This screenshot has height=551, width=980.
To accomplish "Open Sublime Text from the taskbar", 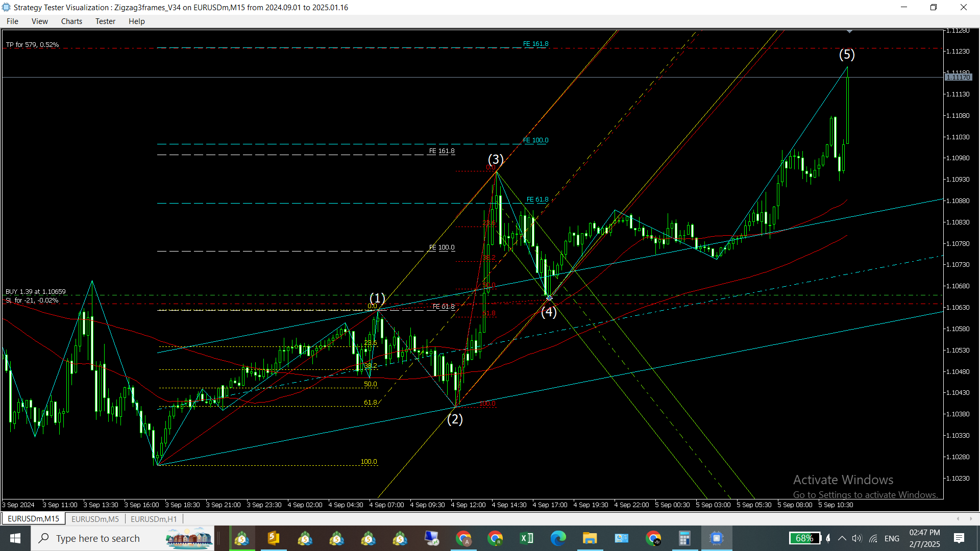I will click(273, 538).
